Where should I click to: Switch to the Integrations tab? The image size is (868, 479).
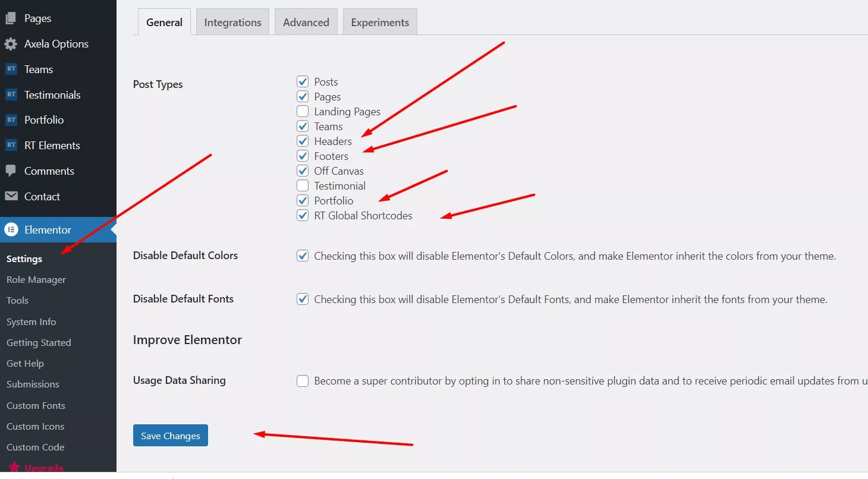coord(232,21)
